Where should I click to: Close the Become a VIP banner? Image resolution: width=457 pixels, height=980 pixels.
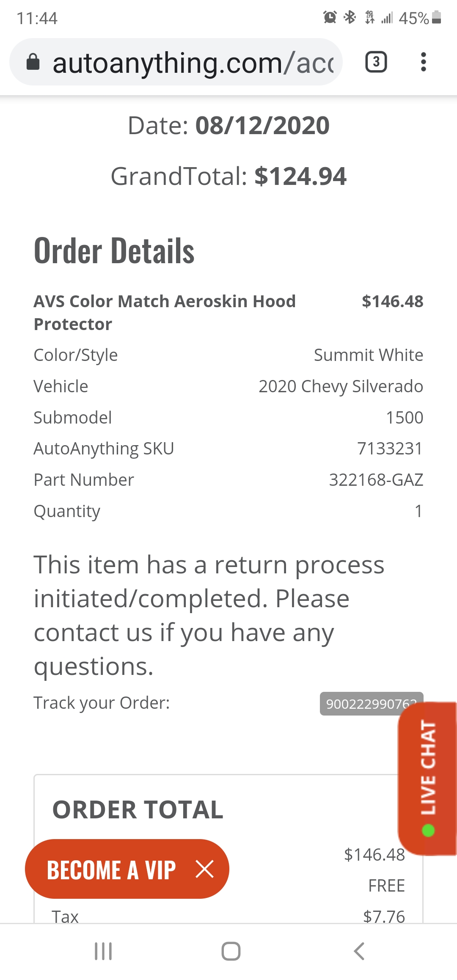tap(205, 869)
